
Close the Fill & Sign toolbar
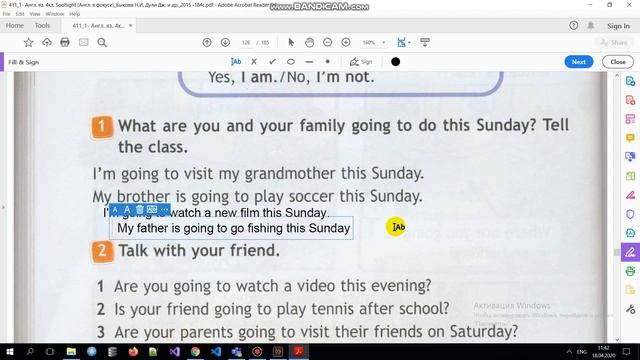coord(618,62)
